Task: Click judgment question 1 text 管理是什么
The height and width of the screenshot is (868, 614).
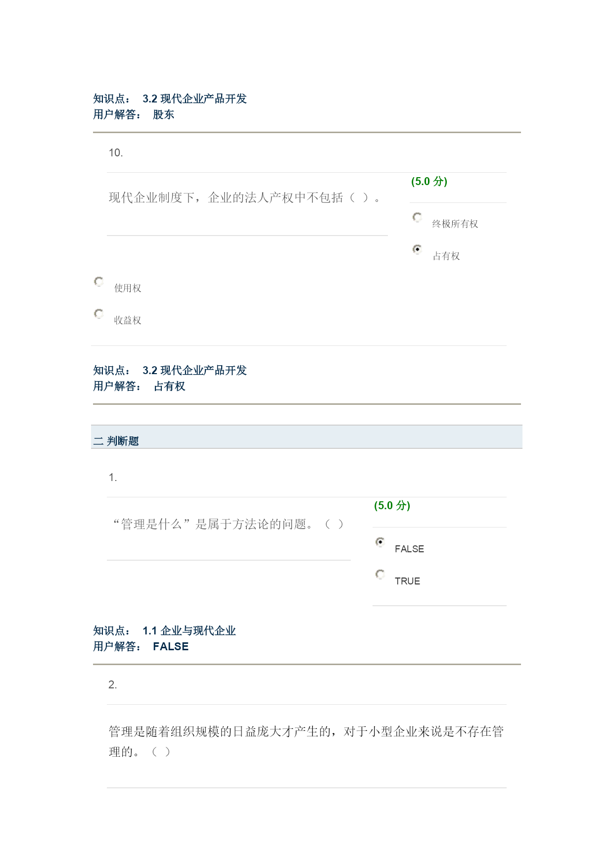Action: pyautogui.click(x=228, y=524)
